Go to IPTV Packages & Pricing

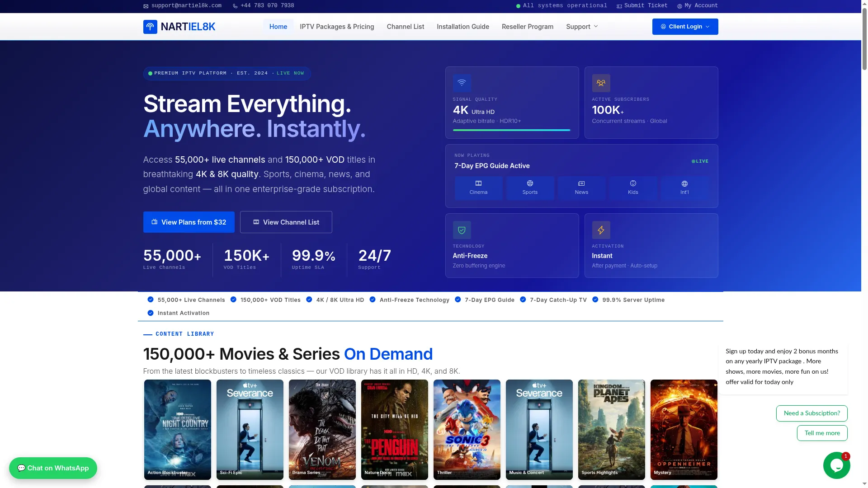point(337,27)
